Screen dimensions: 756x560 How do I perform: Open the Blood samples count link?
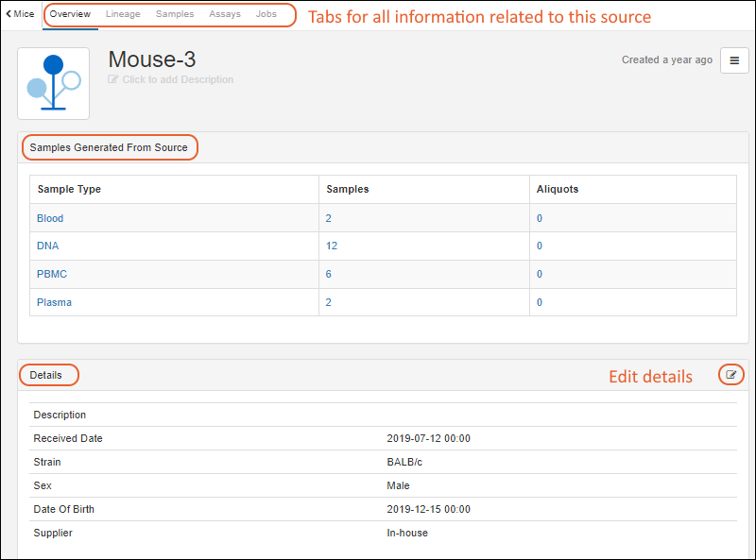pos(329,218)
